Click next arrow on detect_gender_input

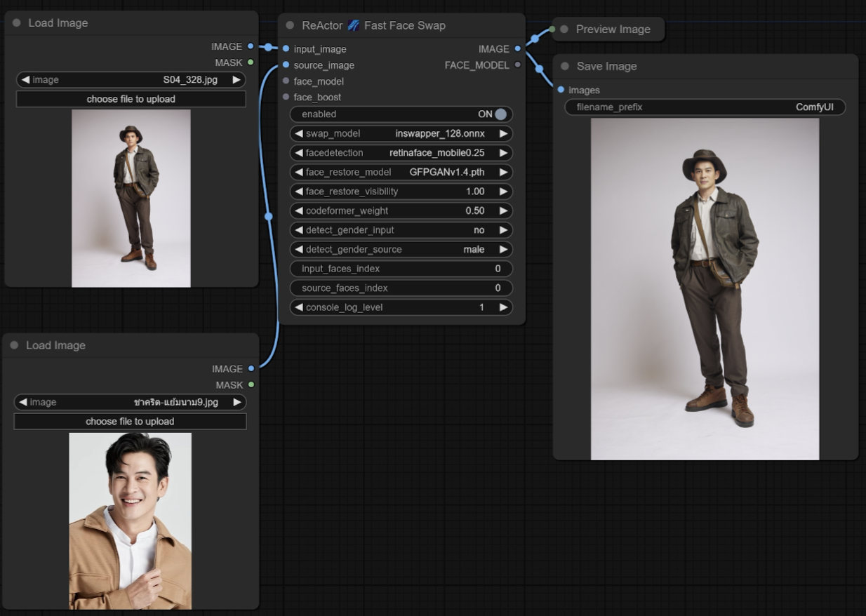pyautogui.click(x=503, y=230)
